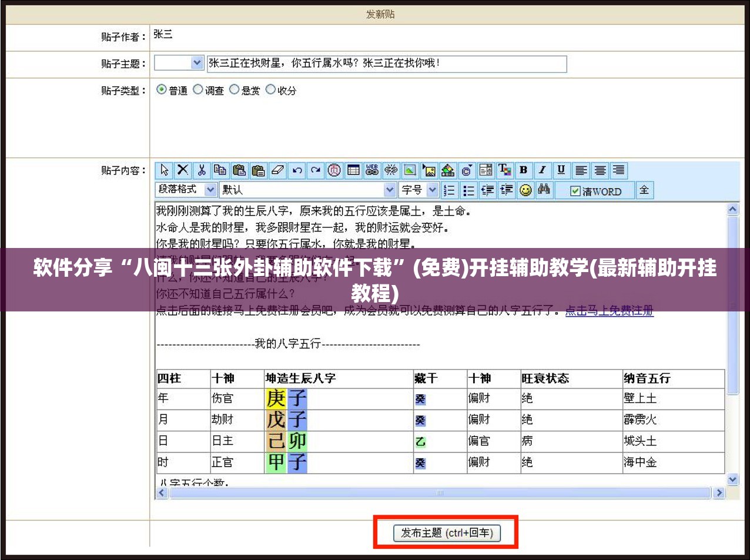Click the 发布主题 (ctrl+回车) button
The height and width of the screenshot is (560, 750).
[x=446, y=533]
